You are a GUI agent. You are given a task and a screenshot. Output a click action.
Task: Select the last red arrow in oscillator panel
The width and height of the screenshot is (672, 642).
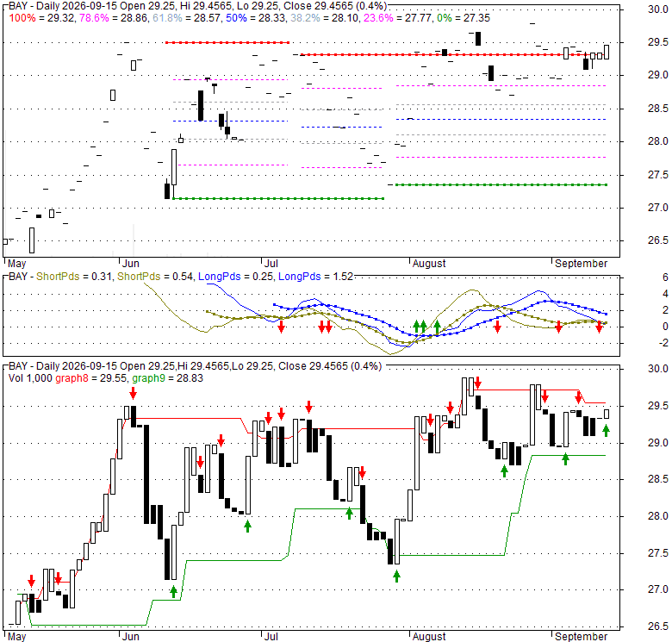599,327
